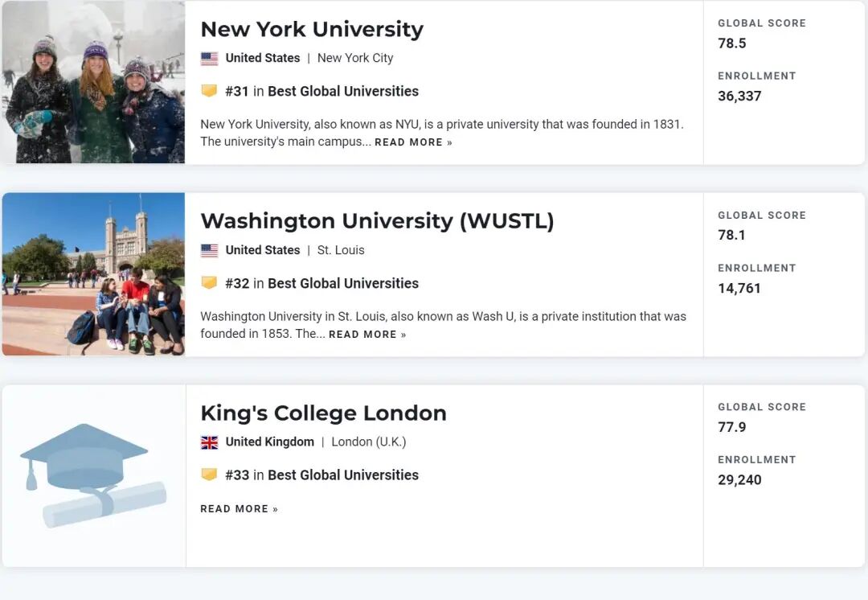868x600 pixels.
Task: Expand READ MORE under King's College London
Action: click(239, 509)
